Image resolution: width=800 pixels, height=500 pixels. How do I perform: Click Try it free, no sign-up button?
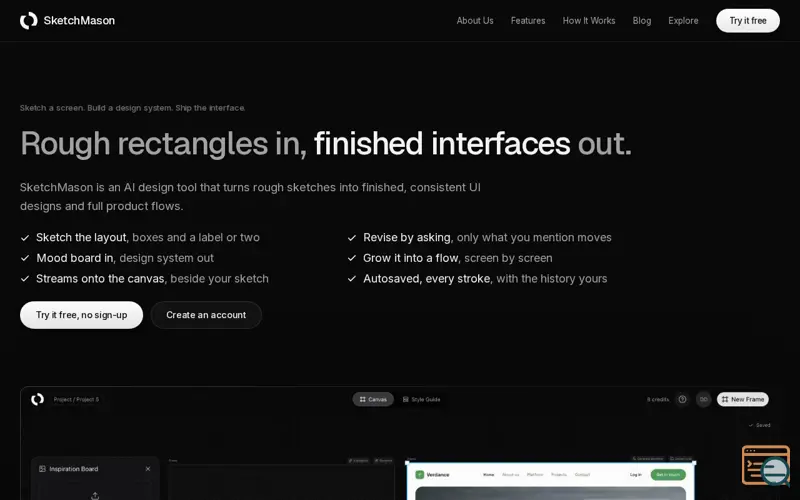pyautogui.click(x=81, y=315)
